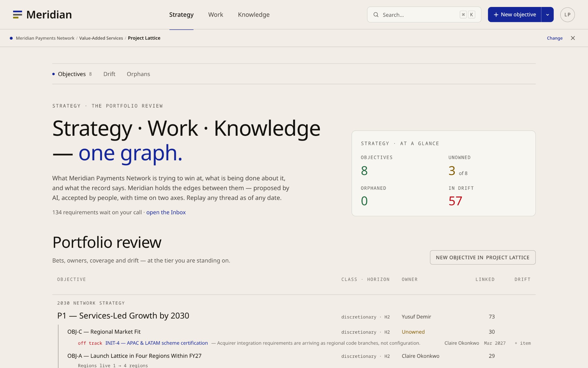Open the Work nav tab
The height and width of the screenshot is (368, 588).
point(215,15)
